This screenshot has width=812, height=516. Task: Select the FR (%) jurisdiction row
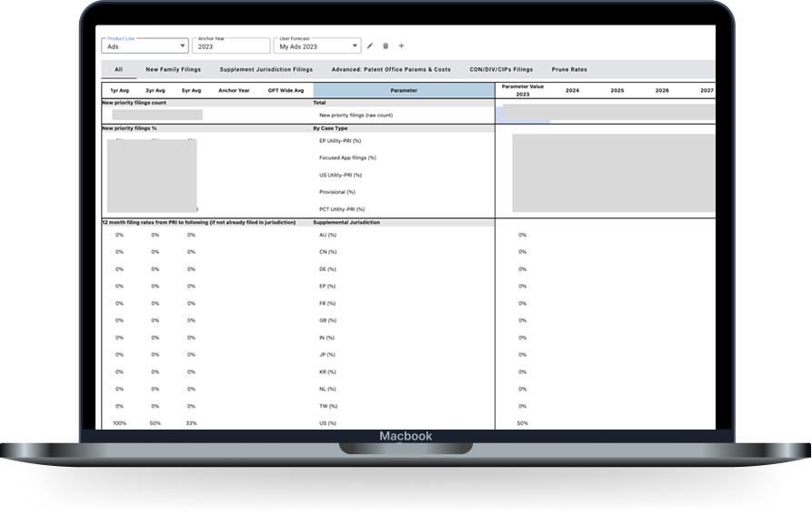(327, 304)
